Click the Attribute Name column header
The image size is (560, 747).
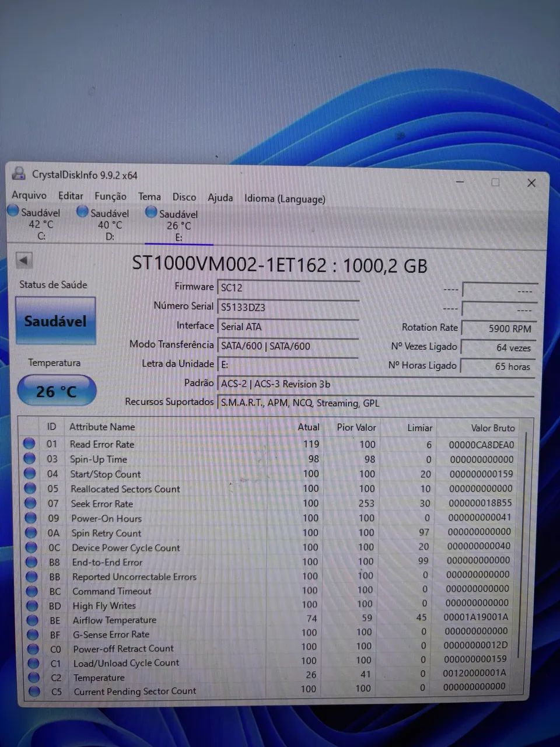[102, 427]
